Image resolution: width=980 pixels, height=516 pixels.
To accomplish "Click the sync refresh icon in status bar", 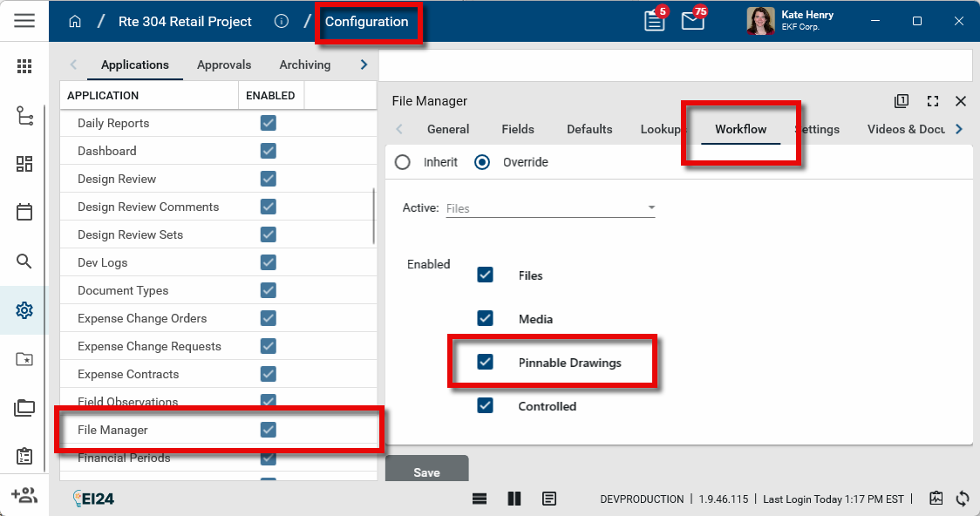I will pyautogui.click(x=963, y=499).
